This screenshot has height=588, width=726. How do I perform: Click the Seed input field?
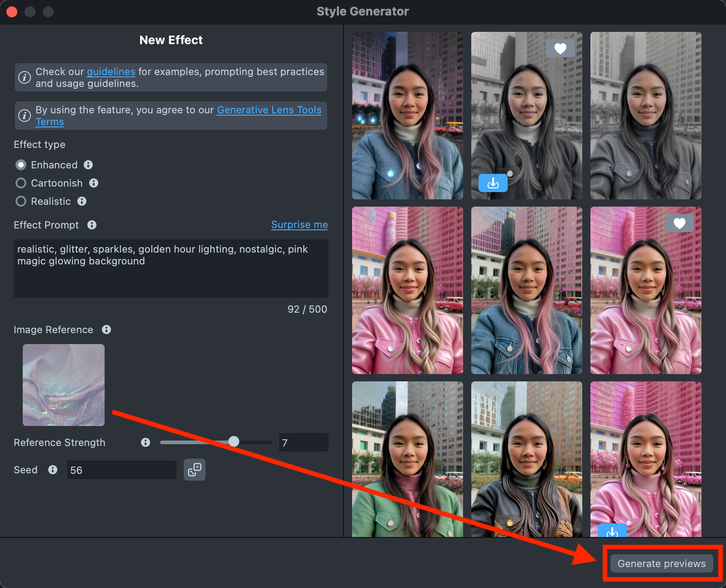coord(121,470)
